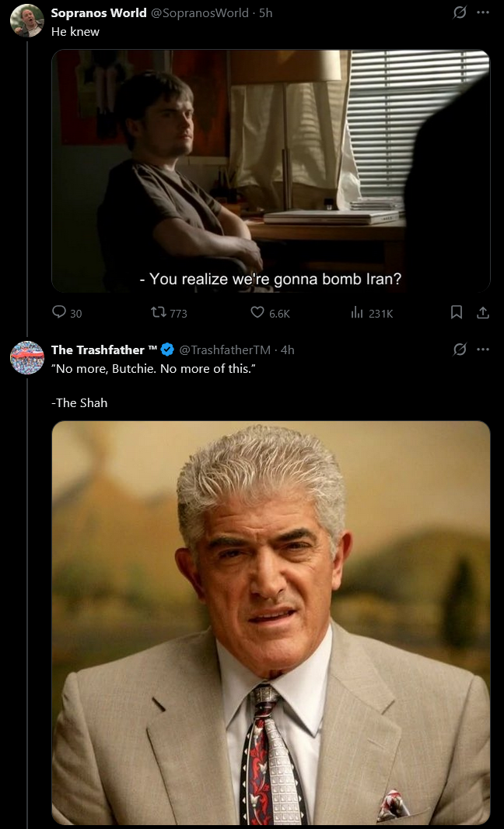This screenshot has height=829, width=504.
Task: Open reply on Sopranos World tweet
Action: 67,312
